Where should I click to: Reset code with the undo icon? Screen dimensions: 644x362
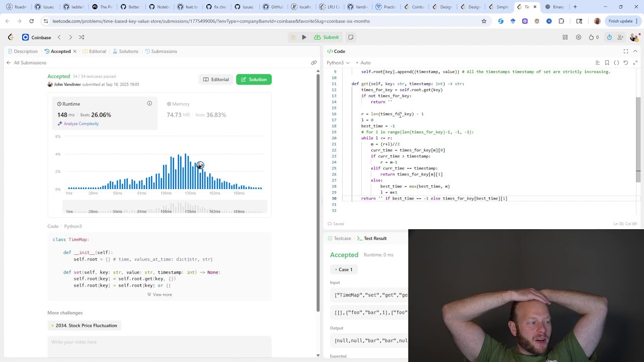[626, 63]
